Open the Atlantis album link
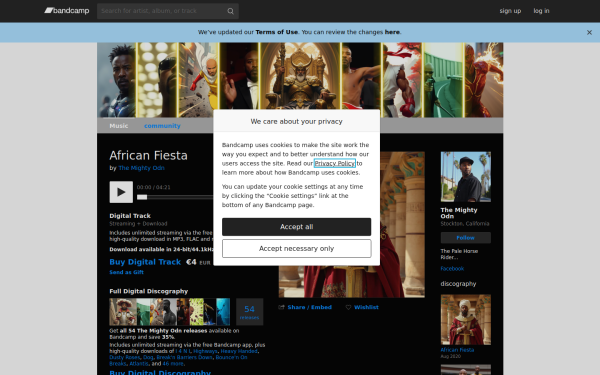 pos(139,364)
